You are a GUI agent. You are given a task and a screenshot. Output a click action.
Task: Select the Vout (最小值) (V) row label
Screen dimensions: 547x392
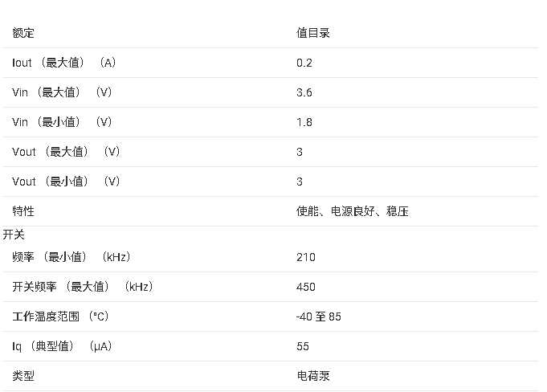(x=66, y=182)
